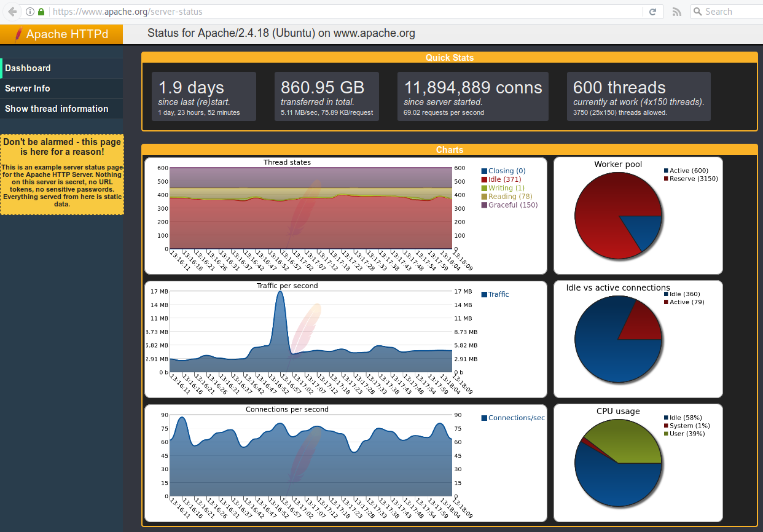The image size is (763, 532).
Task: Click Active (79) connections legend entry
Action: point(684,302)
